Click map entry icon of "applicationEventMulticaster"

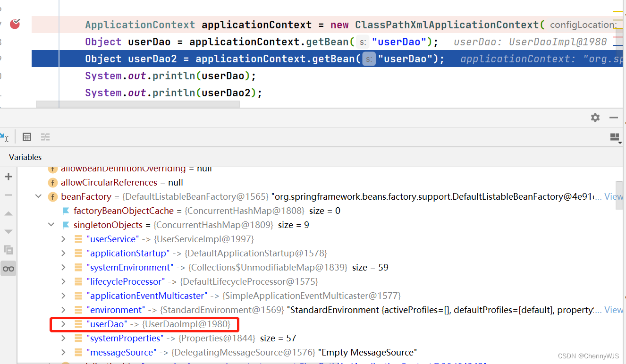[x=78, y=296]
